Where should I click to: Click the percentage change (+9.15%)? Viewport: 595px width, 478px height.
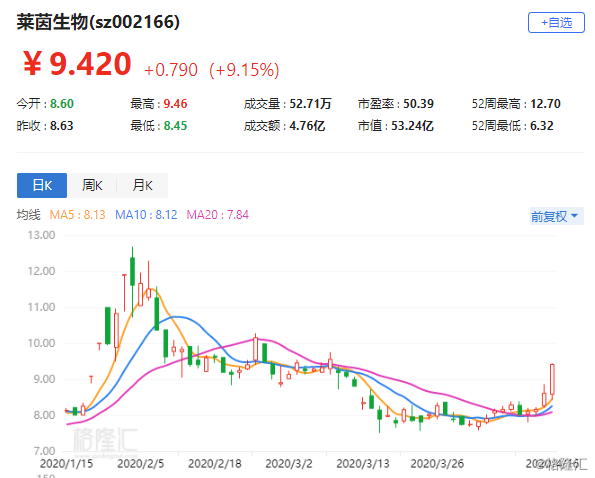[x=244, y=70]
